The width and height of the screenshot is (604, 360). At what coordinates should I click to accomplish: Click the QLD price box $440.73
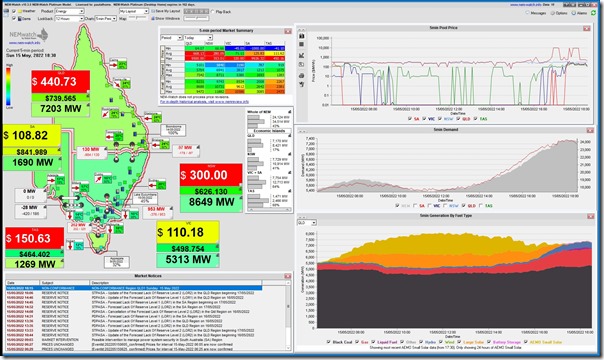[60, 82]
